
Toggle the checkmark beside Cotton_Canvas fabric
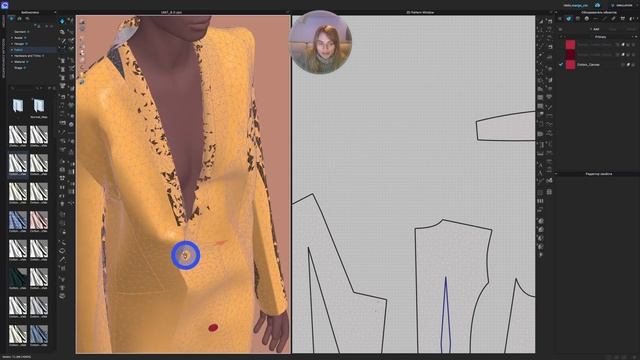(561, 64)
